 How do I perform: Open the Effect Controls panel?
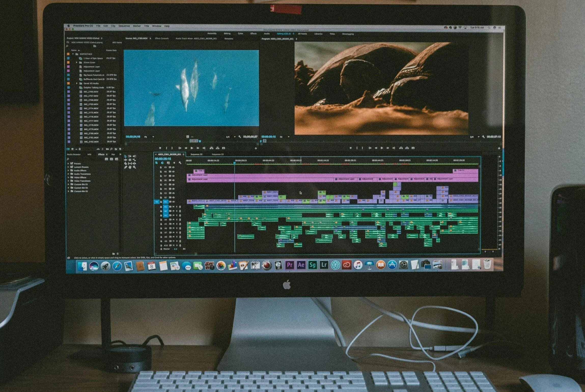(162, 38)
